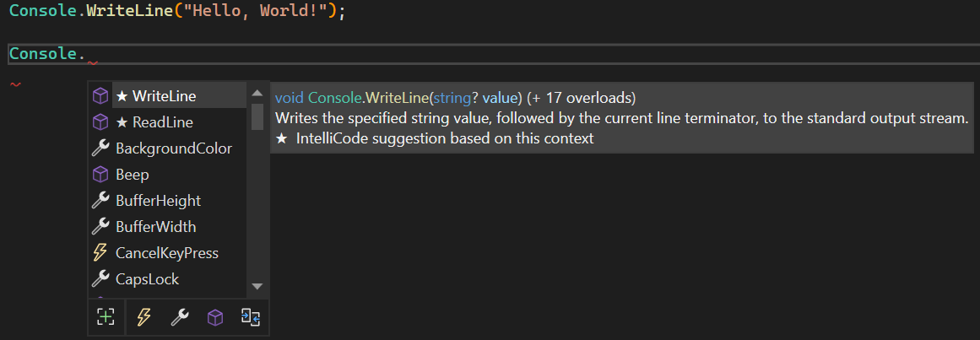Click the CancelKeyPress event lightning icon
The height and width of the screenshot is (340, 980).
click(x=100, y=253)
